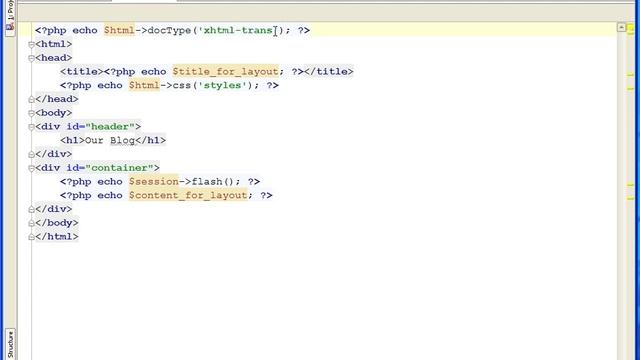Click the word Blog in h1
Image resolution: width=640 pixels, height=360 pixels.
coord(122,140)
